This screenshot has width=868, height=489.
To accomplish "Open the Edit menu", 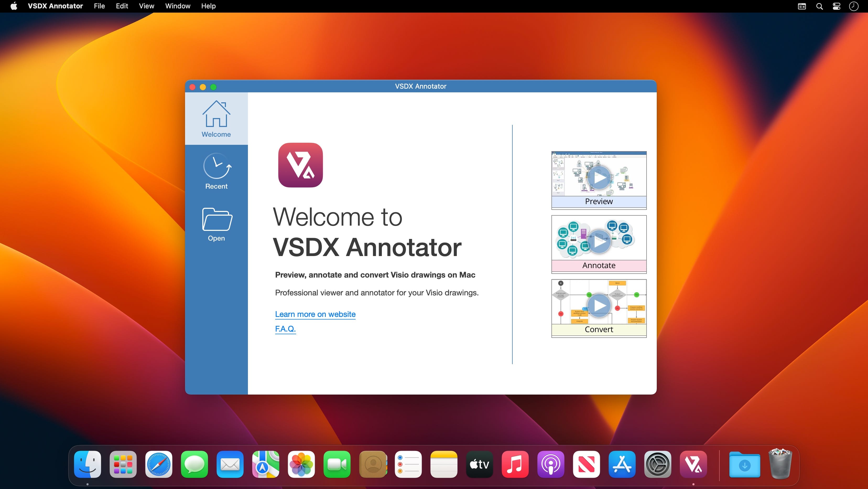I will tap(122, 6).
